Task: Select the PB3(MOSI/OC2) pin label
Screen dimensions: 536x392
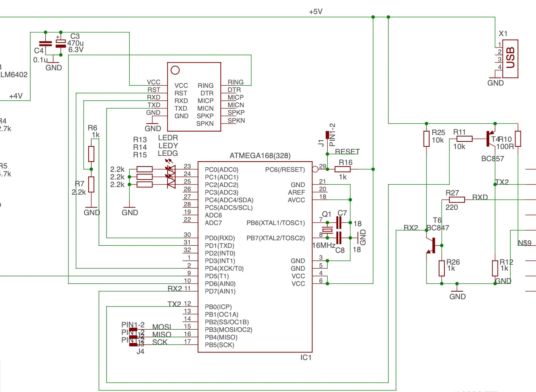Action: 228,330
